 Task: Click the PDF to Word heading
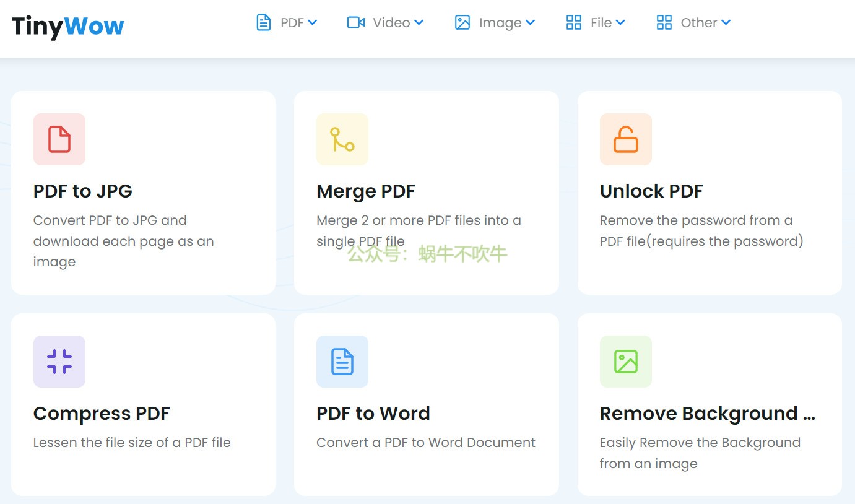373,414
